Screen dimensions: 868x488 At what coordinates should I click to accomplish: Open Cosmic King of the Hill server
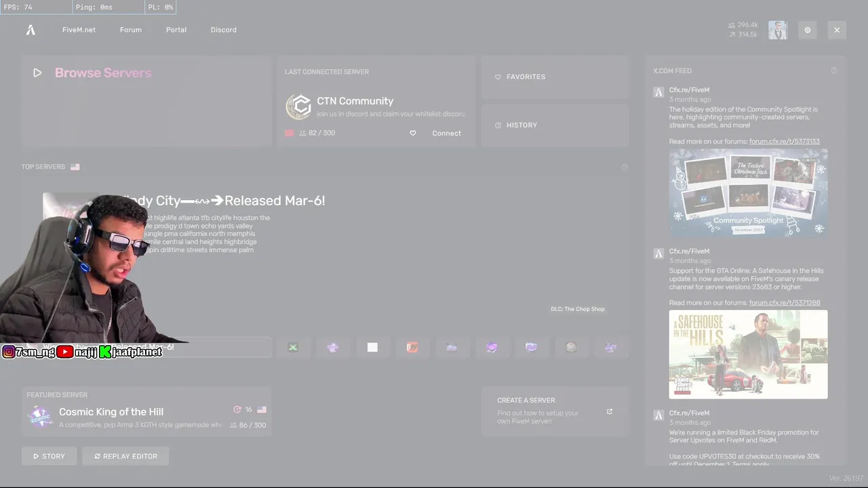tap(146, 411)
